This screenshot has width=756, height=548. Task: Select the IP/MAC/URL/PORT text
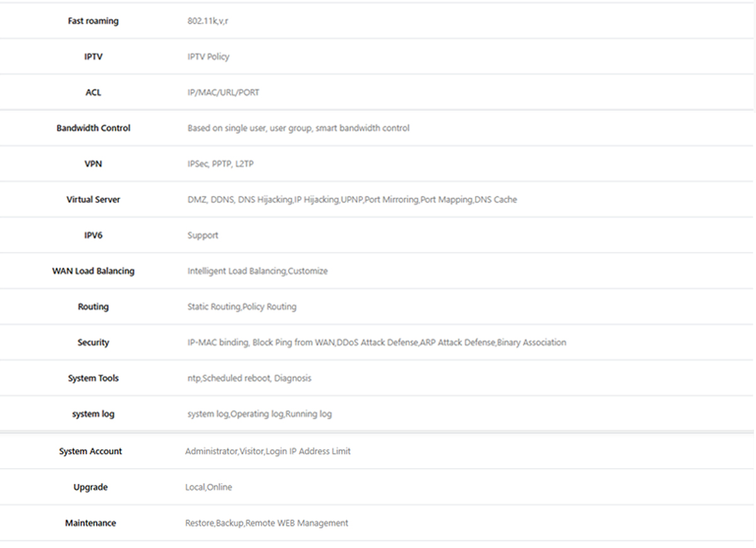(x=223, y=93)
